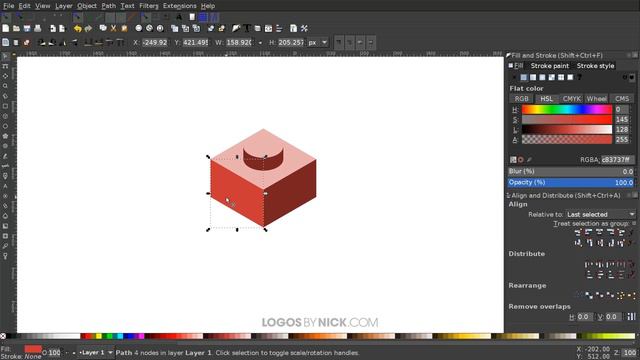Click the Group objects icon
The height and width of the screenshot is (360, 640).
coord(211,28)
